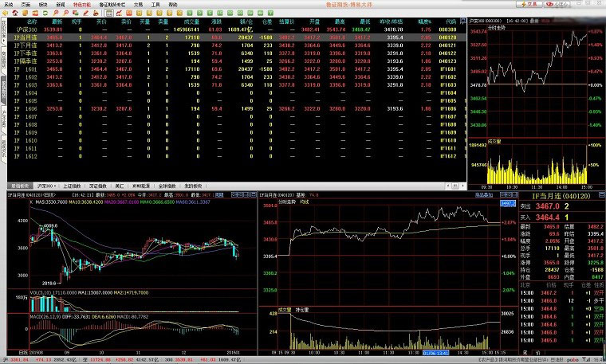Switch to the NYMEX能源 tab
The image size is (606, 364).
coord(141,186)
